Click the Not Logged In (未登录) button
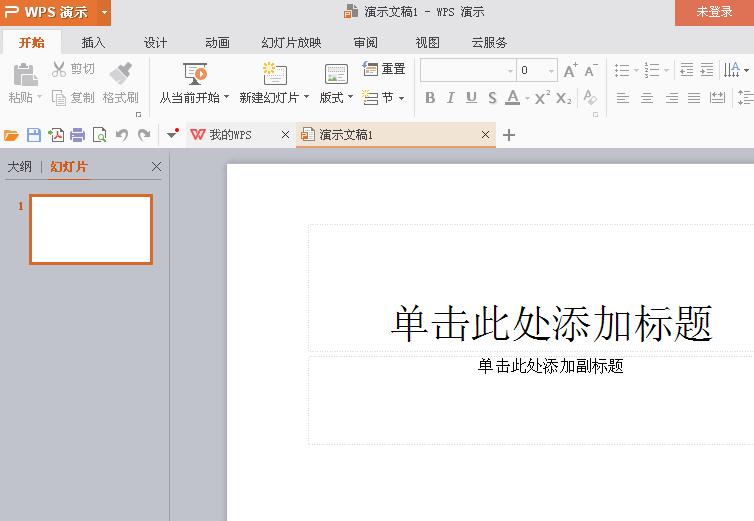Image resolution: width=754 pixels, height=521 pixels. tap(714, 12)
